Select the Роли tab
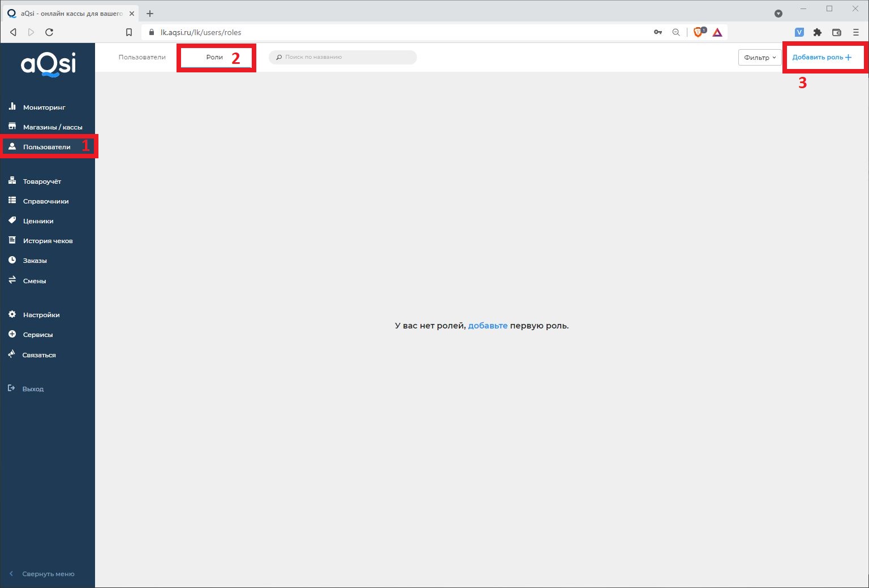 214,57
